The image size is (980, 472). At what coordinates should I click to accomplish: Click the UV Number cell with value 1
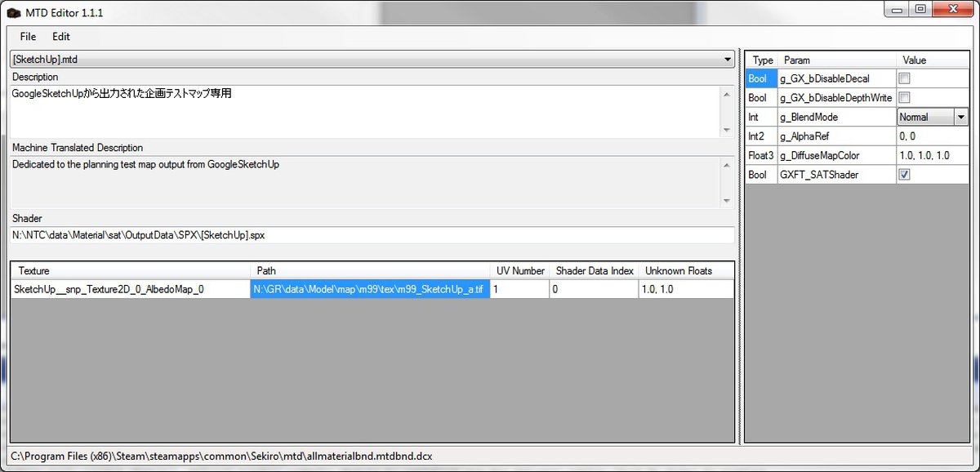coord(519,289)
